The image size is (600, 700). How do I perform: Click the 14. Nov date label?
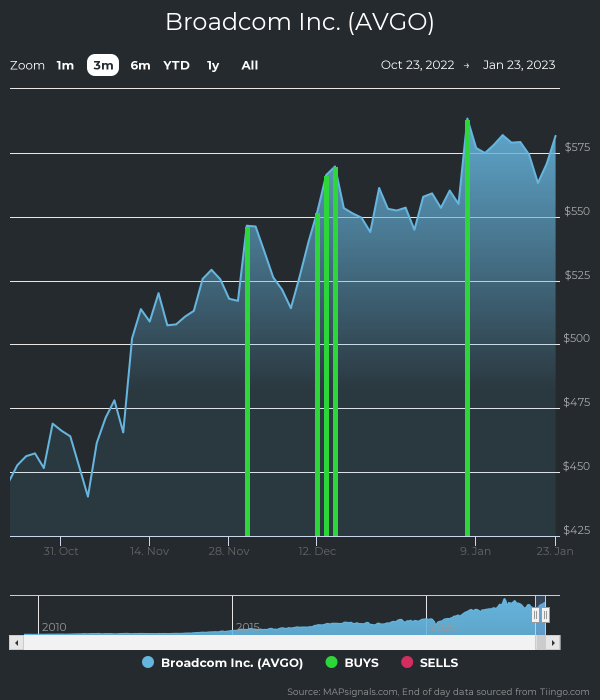click(149, 551)
